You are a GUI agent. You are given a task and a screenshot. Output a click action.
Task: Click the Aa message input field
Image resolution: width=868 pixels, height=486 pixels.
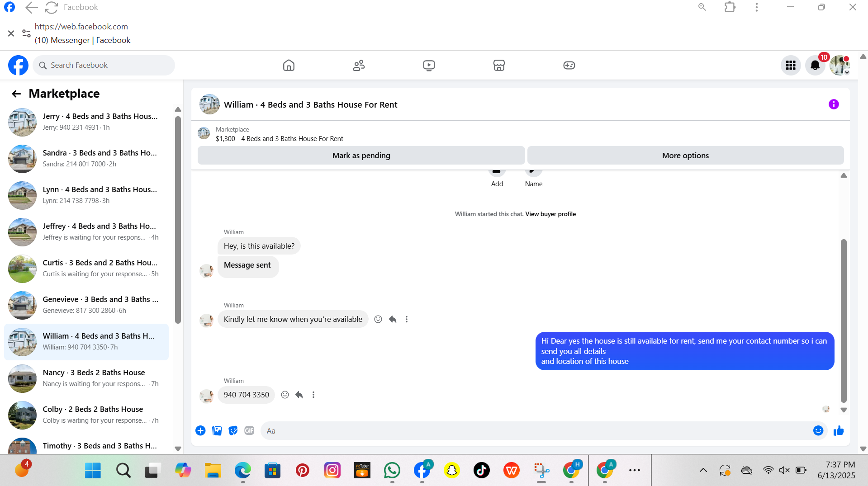click(x=536, y=431)
